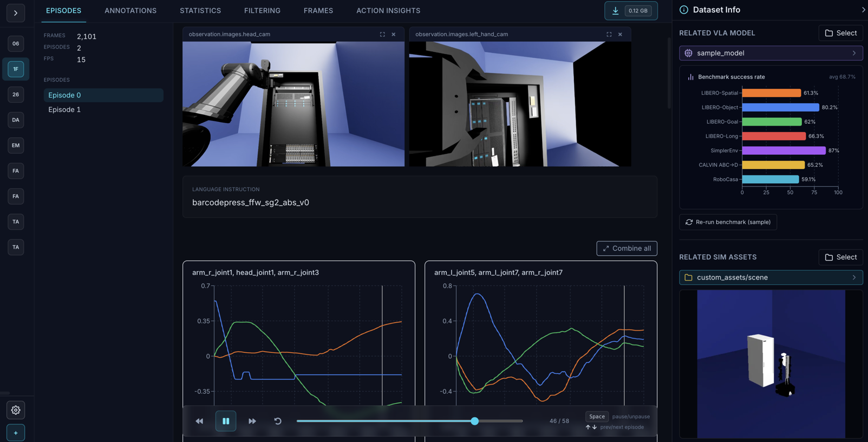Click the head_cam video frame
The image size is (868, 442).
[293, 104]
